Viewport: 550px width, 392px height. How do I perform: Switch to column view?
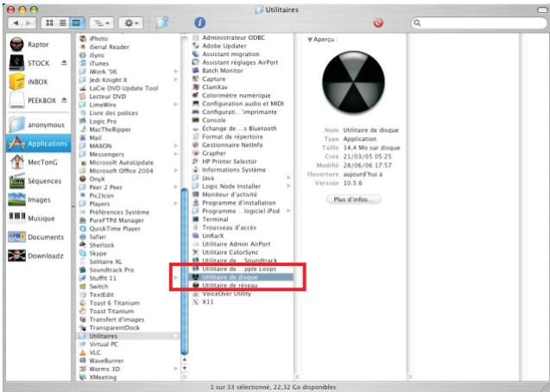coord(77,23)
